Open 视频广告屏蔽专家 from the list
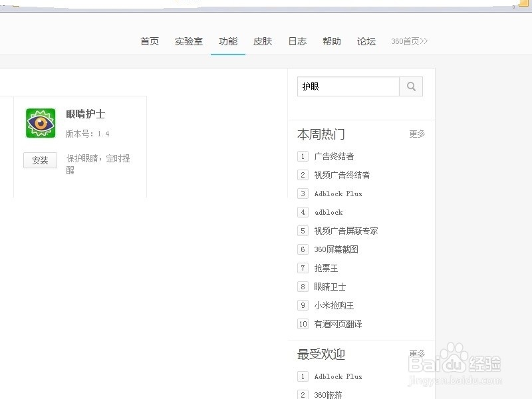The width and height of the screenshot is (532, 399). coord(345,231)
